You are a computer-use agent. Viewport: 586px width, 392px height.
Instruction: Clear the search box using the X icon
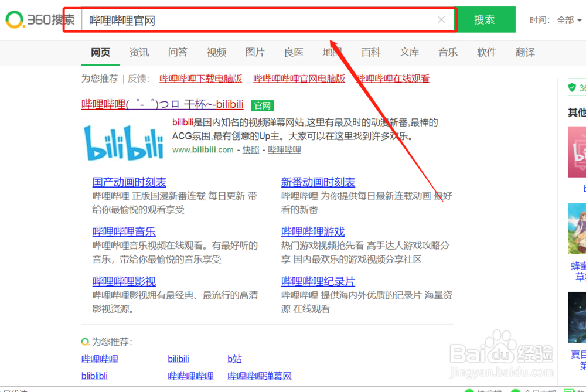pyautogui.click(x=441, y=19)
